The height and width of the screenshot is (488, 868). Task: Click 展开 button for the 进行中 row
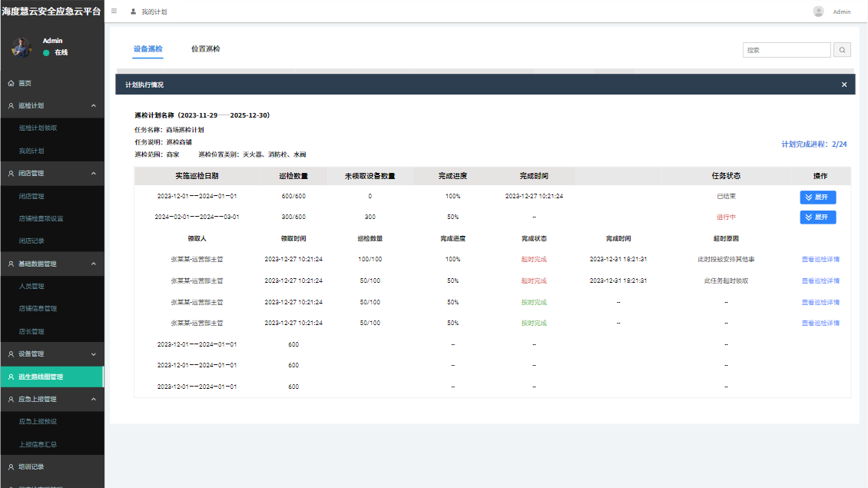point(817,217)
